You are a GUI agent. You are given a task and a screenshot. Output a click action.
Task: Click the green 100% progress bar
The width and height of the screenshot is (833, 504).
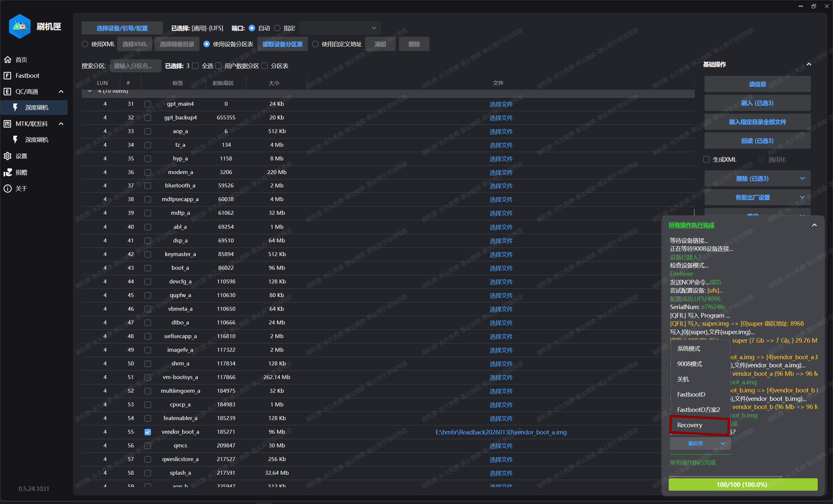point(743,484)
